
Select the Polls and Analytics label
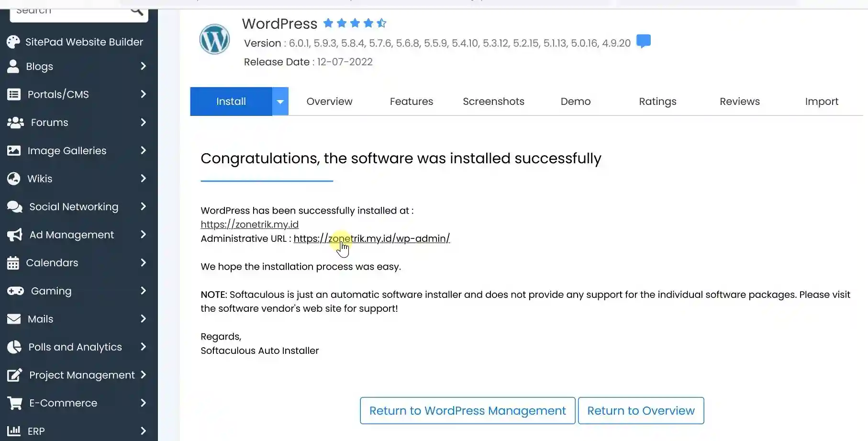[x=75, y=347]
